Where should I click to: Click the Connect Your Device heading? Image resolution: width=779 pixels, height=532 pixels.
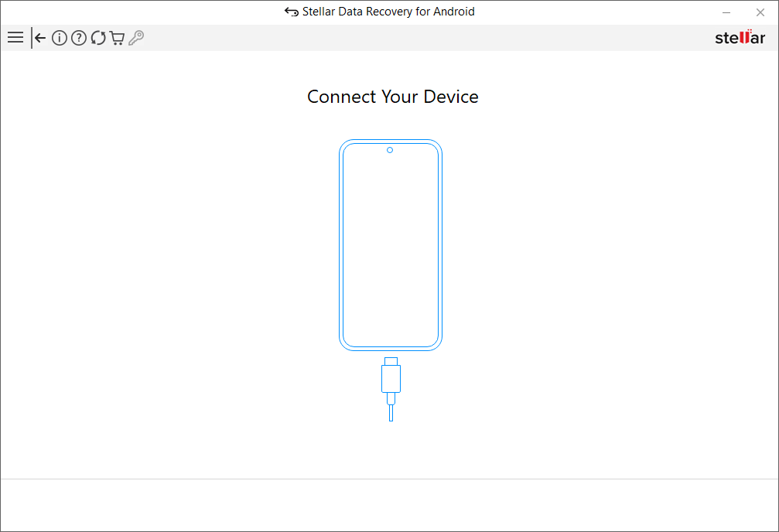392,97
